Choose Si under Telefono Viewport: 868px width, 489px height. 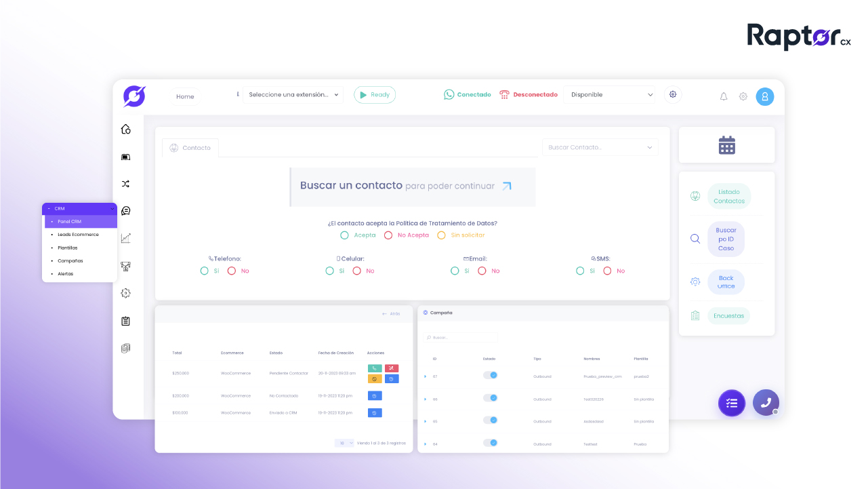(x=205, y=271)
